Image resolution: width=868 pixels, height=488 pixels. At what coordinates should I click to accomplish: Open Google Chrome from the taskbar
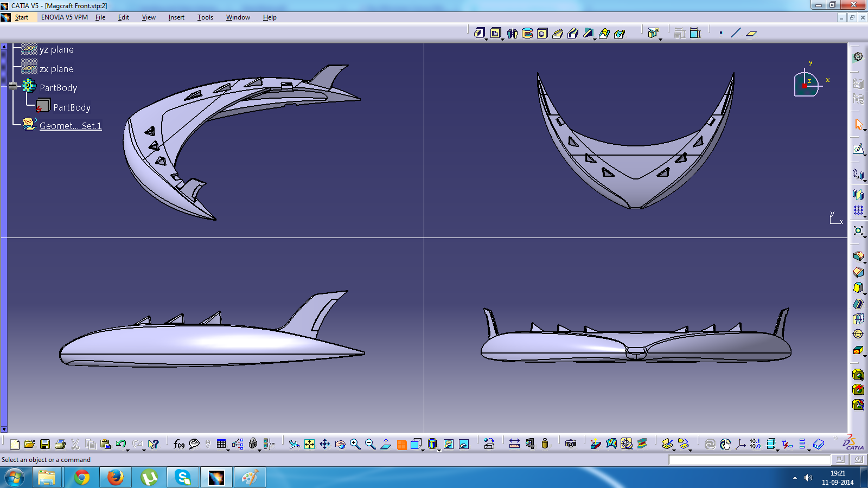pyautogui.click(x=82, y=477)
